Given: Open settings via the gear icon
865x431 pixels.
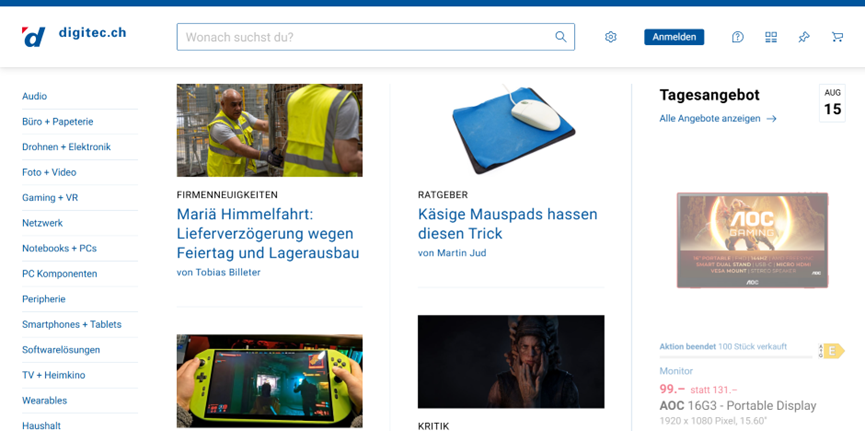Looking at the screenshot, I should (610, 37).
